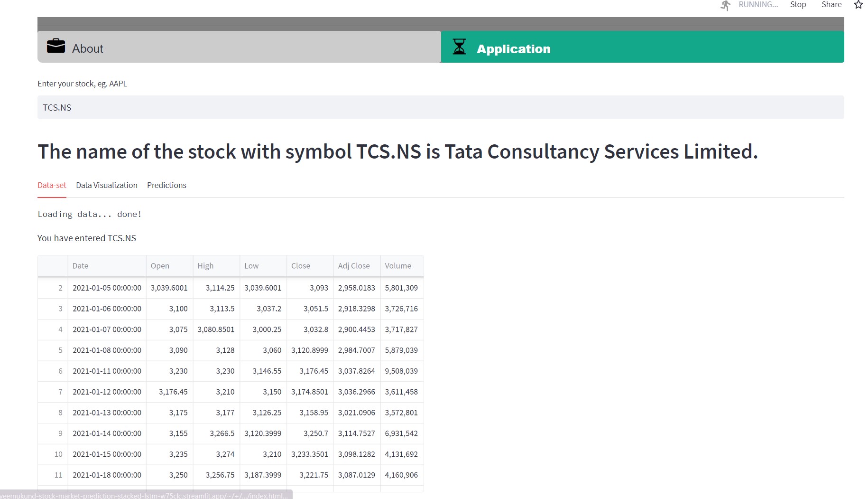Click row index 2 cell

(x=53, y=288)
